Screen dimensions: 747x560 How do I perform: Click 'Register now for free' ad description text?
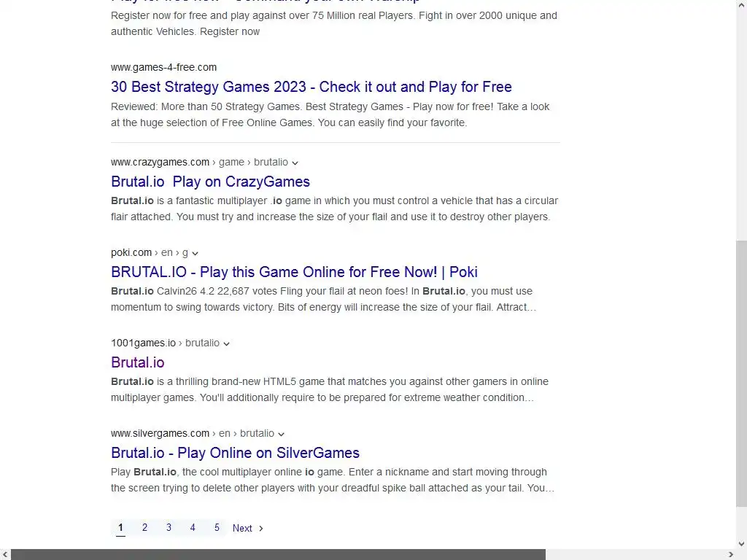(x=334, y=23)
